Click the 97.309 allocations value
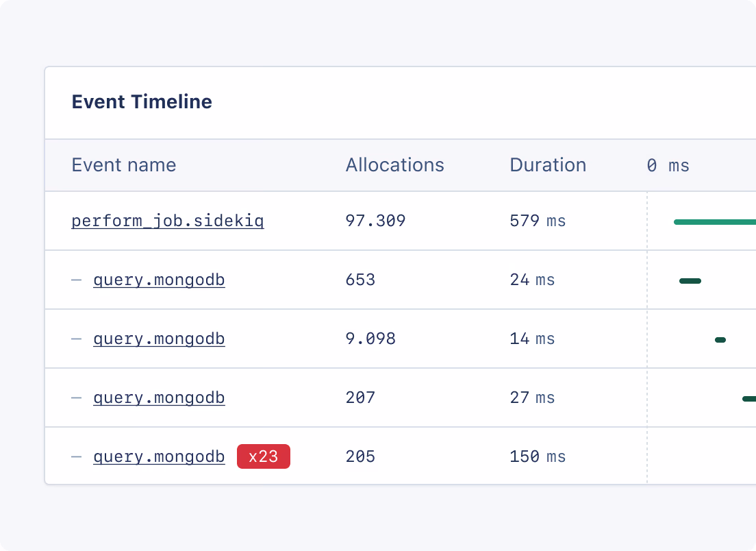 pyautogui.click(x=375, y=221)
